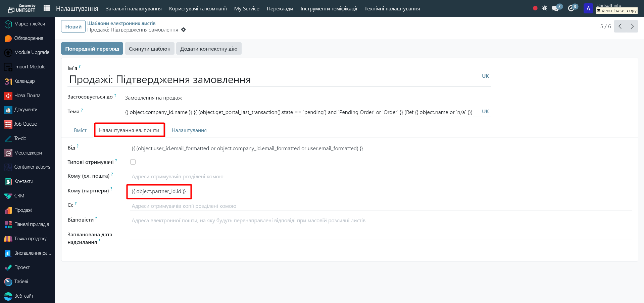Enable the Типові отримувачі checkbox
644x303 pixels.
pos(133,162)
